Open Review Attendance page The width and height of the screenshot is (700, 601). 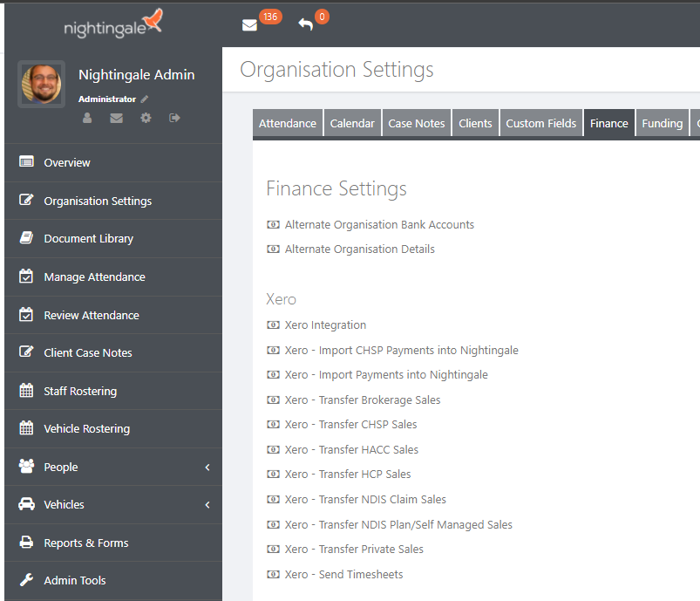92,316
